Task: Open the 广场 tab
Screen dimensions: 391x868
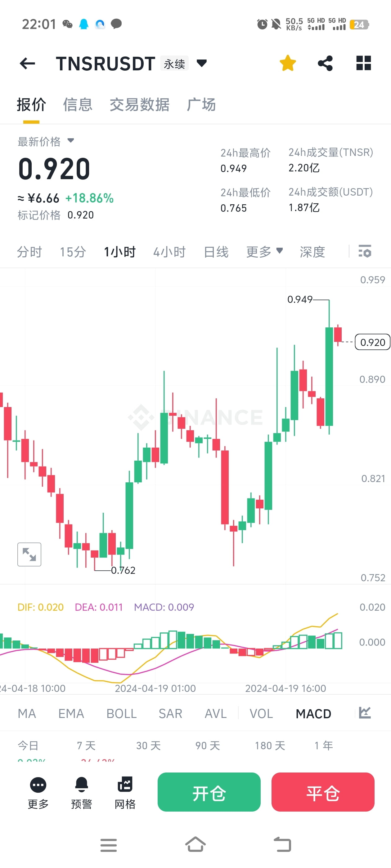Action: pyautogui.click(x=201, y=105)
